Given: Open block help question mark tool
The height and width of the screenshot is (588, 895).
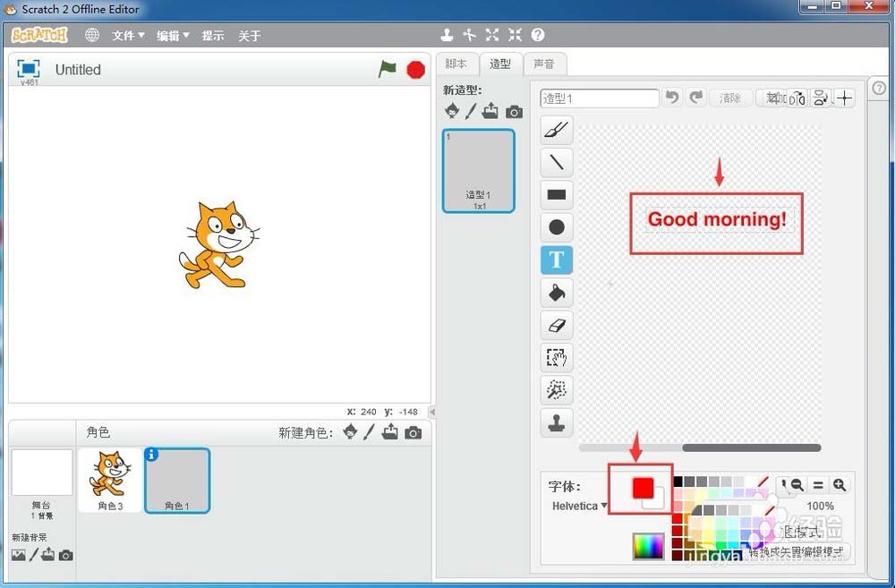Looking at the screenshot, I should coord(538,36).
